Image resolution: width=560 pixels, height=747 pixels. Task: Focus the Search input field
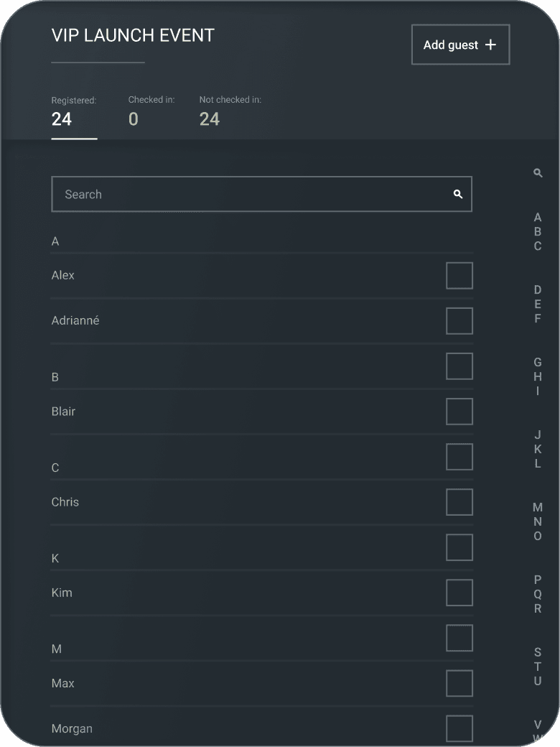(261, 194)
